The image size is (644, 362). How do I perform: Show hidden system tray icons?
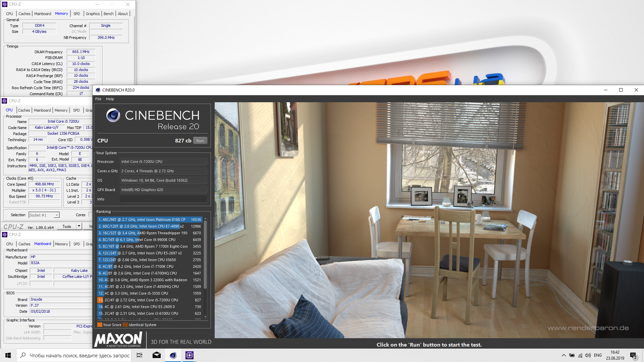click(563, 355)
